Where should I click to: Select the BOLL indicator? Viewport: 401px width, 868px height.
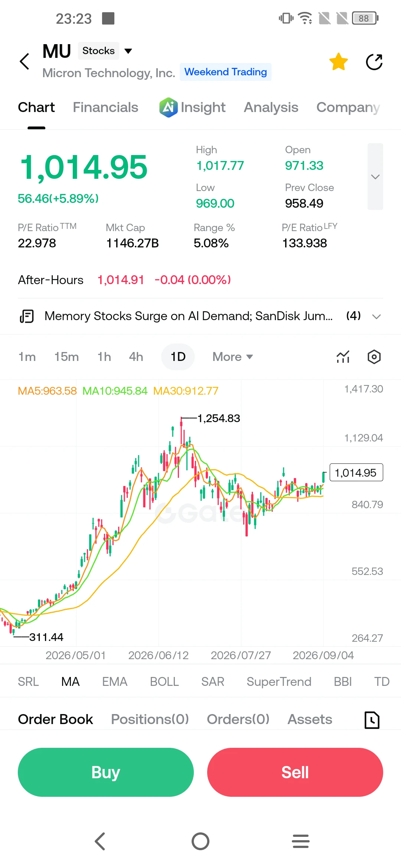[164, 682]
